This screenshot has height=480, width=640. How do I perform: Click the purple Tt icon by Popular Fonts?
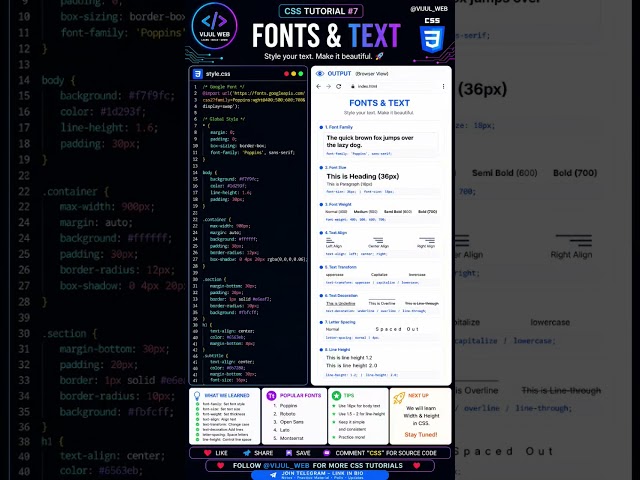[x=271, y=396]
